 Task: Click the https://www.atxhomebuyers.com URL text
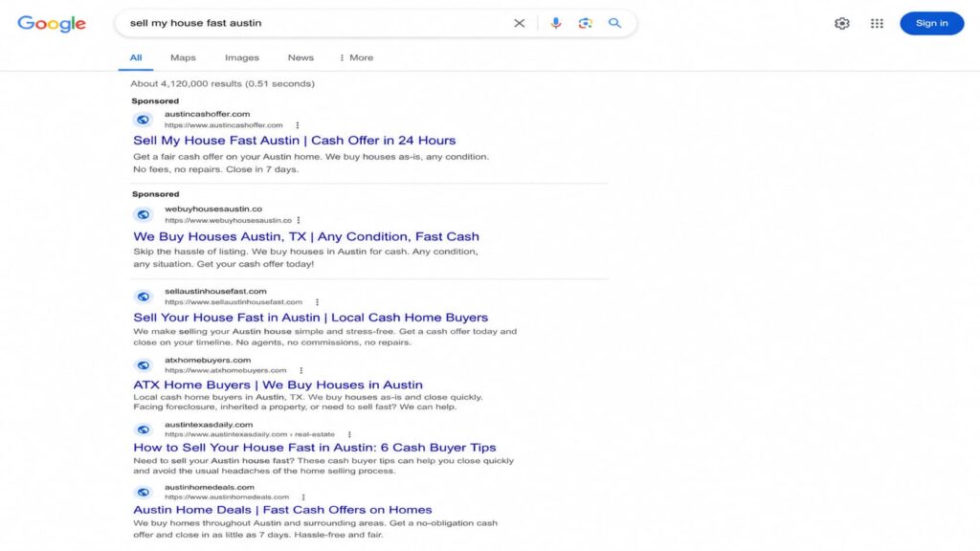click(x=226, y=370)
